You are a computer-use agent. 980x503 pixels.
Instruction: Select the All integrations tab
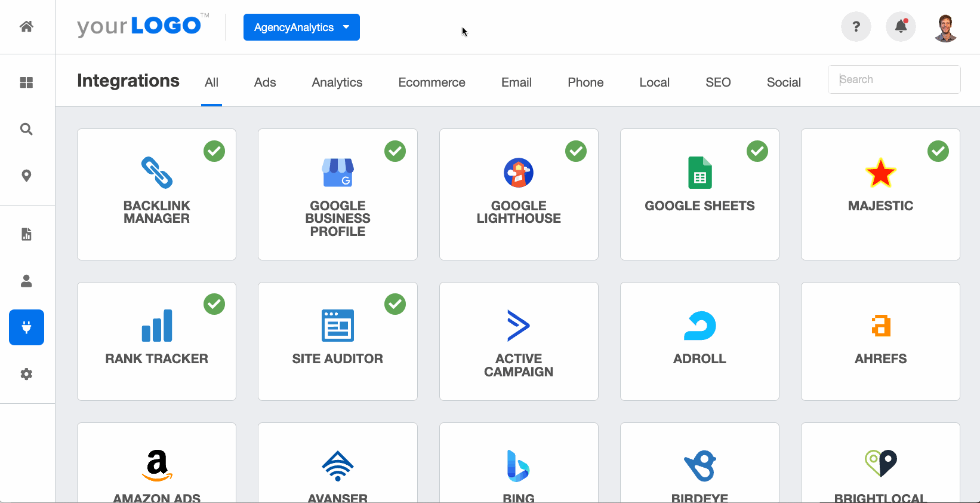click(211, 82)
